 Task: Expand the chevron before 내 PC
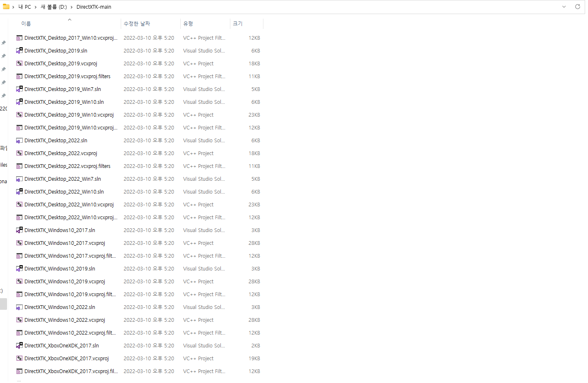click(x=13, y=7)
